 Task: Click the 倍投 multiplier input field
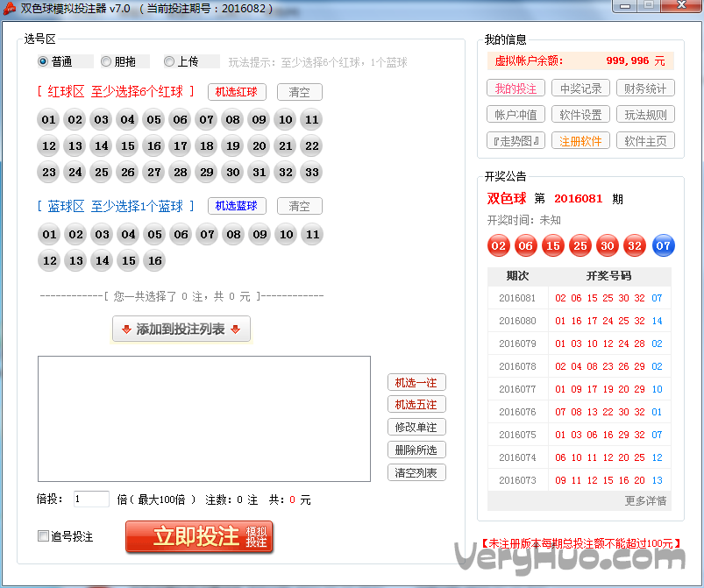pos(91,499)
